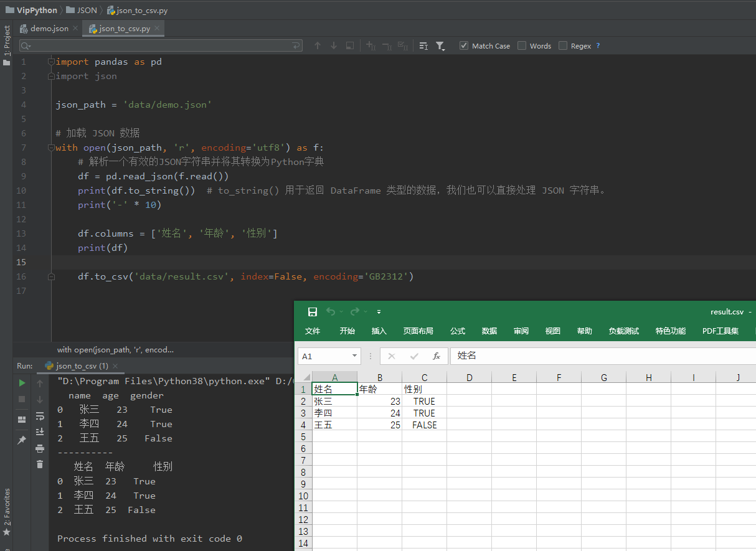
Task: Select cell A1 containing 姓名
Action: click(334, 389)
